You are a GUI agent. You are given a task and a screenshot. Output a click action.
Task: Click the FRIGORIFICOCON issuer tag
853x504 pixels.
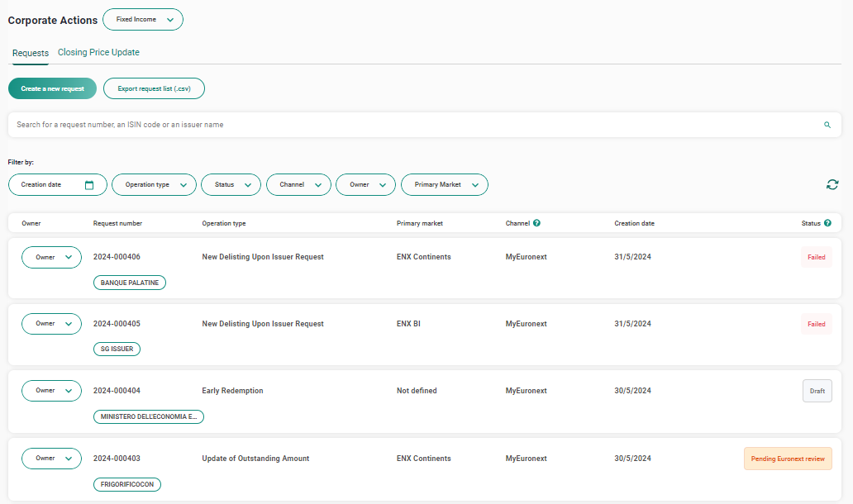[127, 484]
